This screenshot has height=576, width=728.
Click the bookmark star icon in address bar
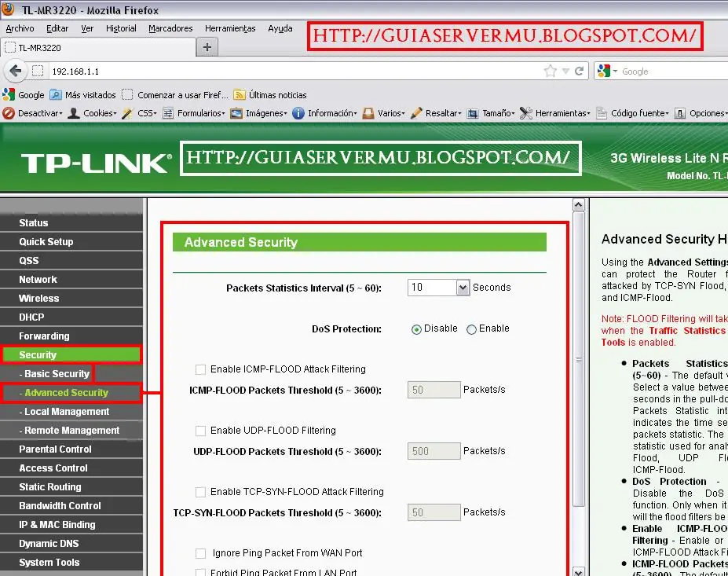pyautogui.click(x=551, y=71)
